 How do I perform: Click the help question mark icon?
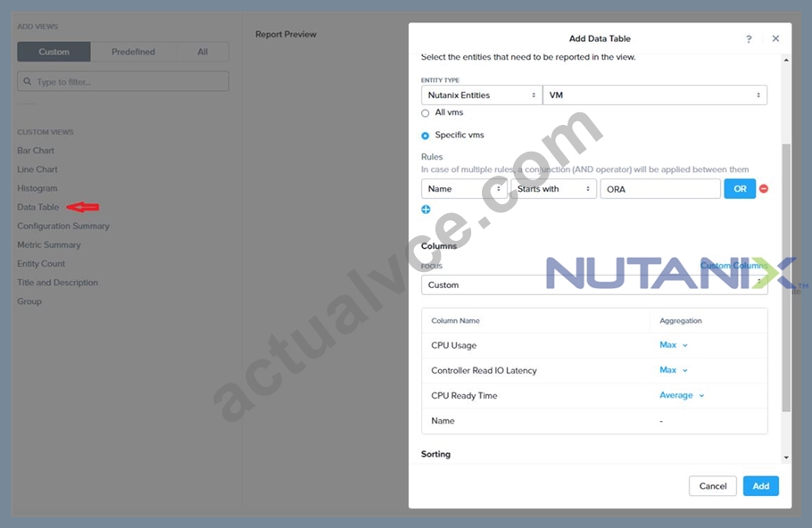pyautogui.click(x=749, y=39)
